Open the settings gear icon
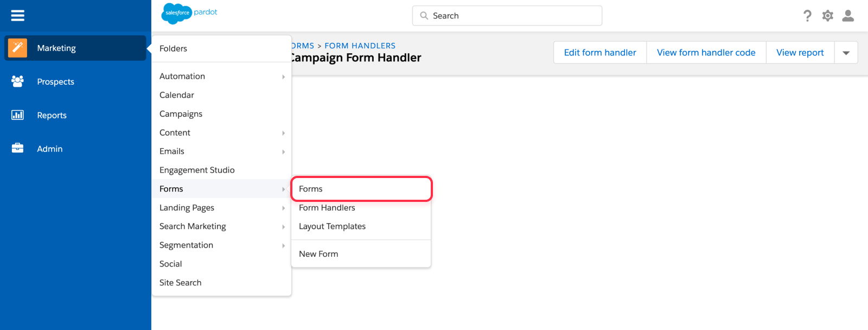 827,16
